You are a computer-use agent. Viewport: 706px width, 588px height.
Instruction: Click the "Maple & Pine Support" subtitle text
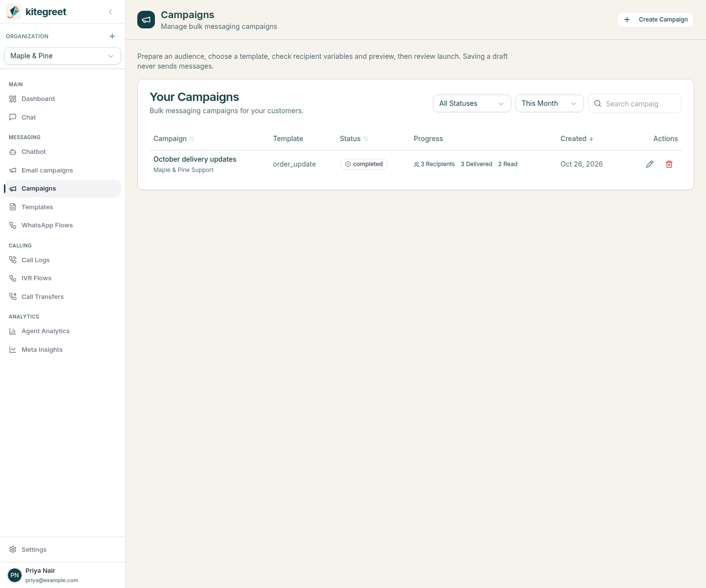click(183, 170)
